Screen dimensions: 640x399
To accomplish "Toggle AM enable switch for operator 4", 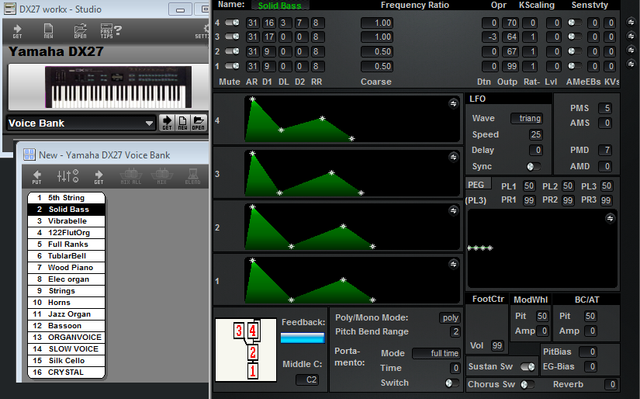I will [574, 23].
